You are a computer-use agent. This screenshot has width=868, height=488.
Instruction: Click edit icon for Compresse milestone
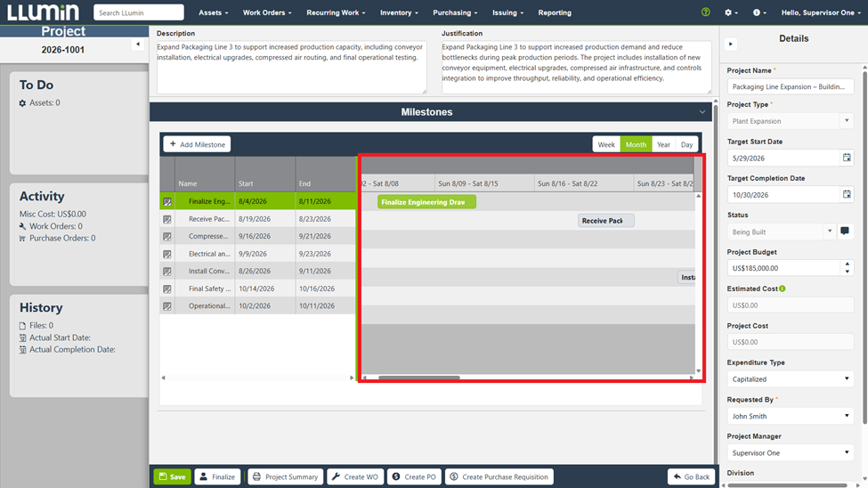click(167, 237)
